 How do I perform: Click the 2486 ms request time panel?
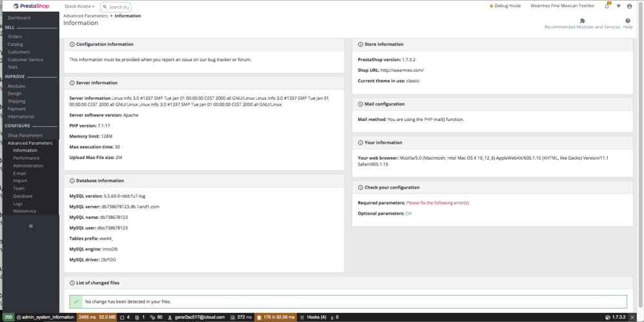pos(86,317)
